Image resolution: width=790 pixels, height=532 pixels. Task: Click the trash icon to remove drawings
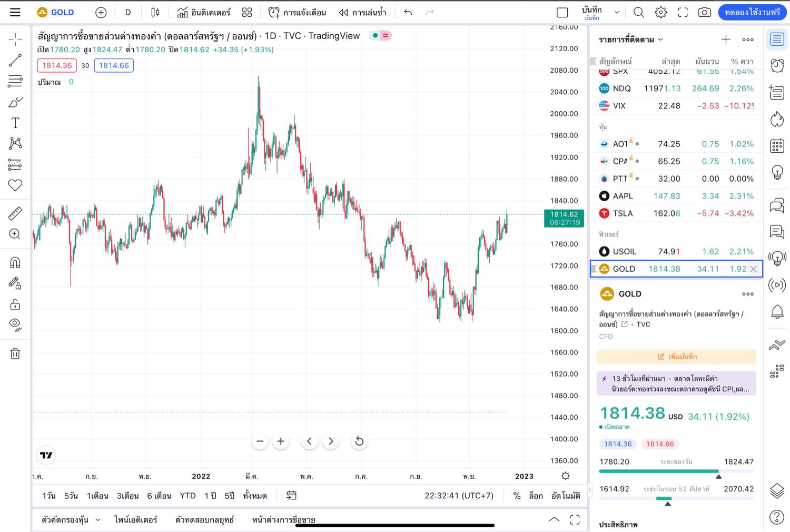15,353
